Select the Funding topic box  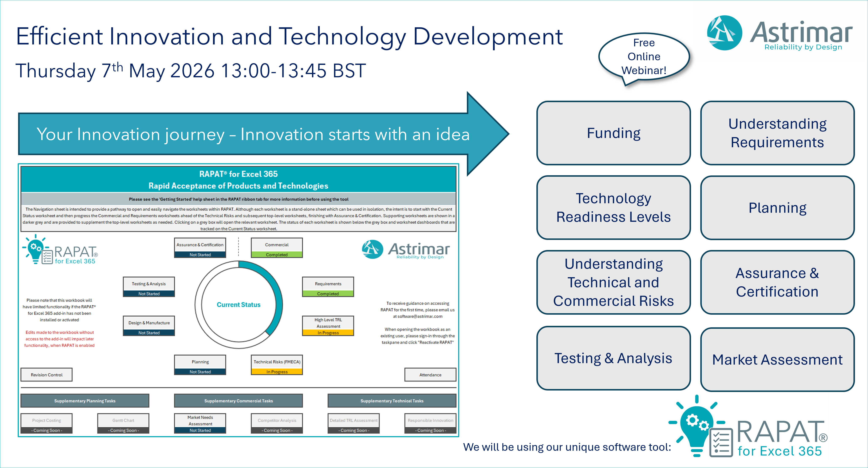613,133
